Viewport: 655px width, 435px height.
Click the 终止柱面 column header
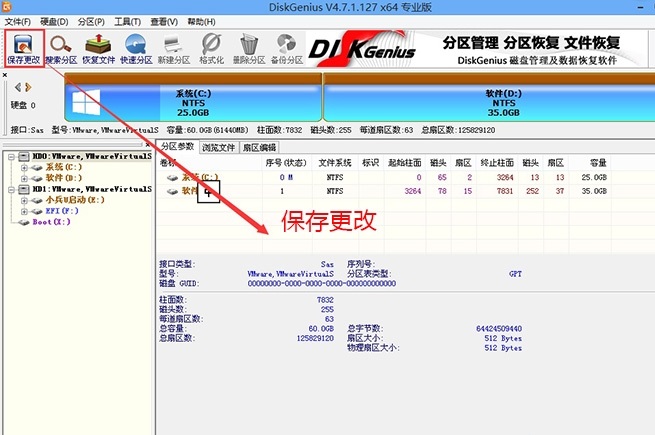point(497,163)
